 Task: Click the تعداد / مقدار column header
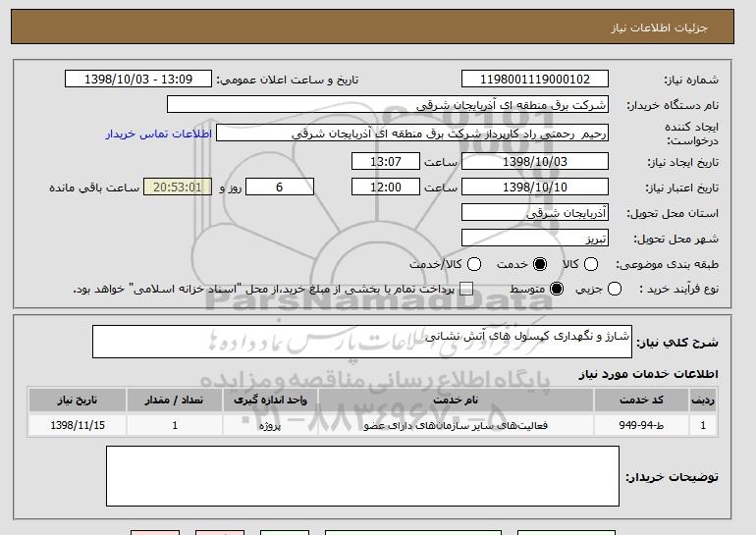pos(175,401)
